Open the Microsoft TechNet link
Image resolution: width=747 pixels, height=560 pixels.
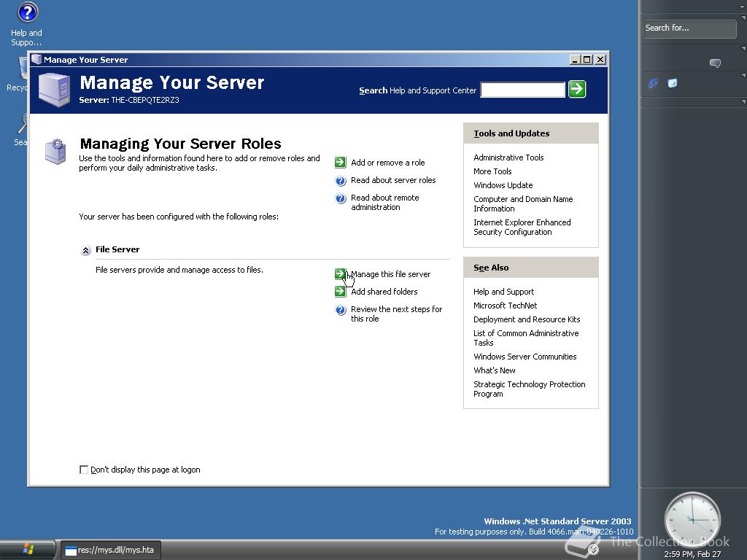pos(505,306)
